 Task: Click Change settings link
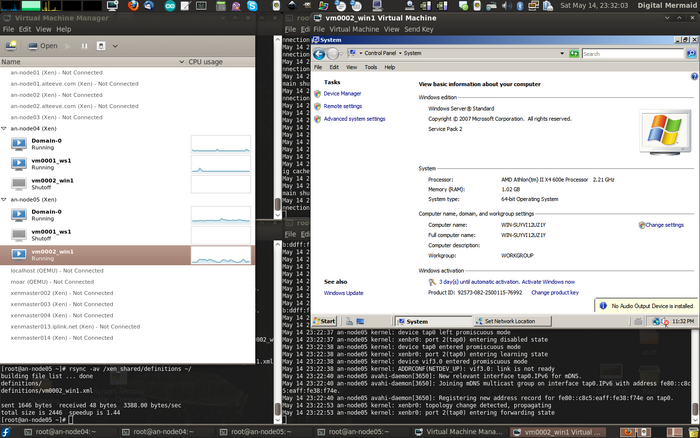664,225
